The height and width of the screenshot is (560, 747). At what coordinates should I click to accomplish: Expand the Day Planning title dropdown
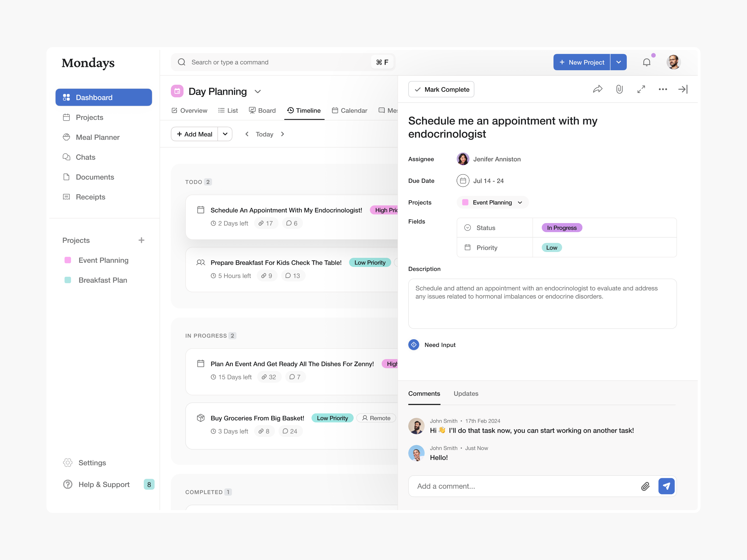point(258,91)
